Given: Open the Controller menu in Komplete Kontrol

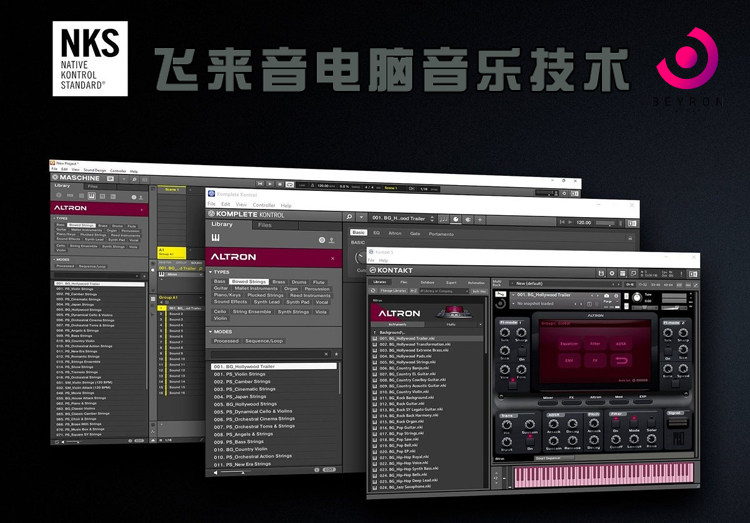Looking at the screenshot, I should [x=264, y=205].
